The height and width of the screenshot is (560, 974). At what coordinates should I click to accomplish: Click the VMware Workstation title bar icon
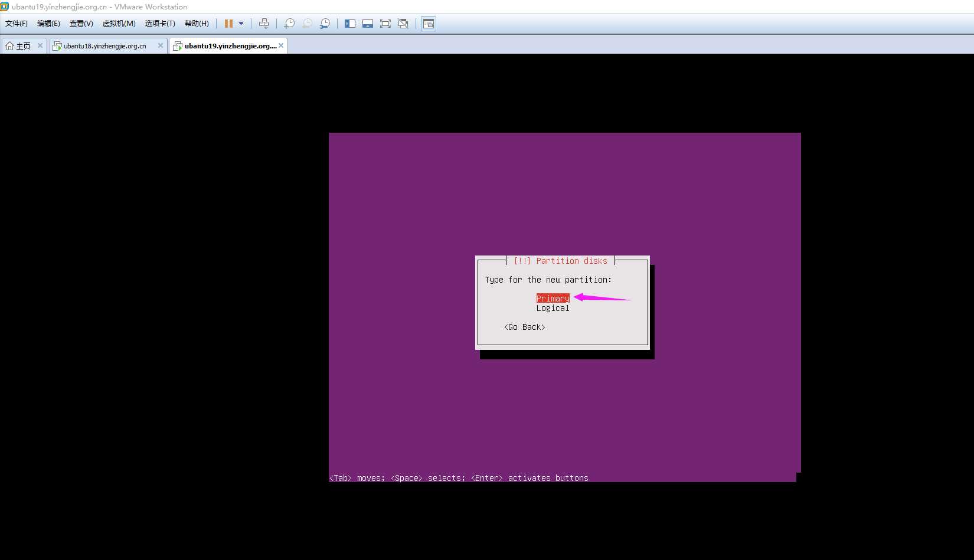(4, 6)
